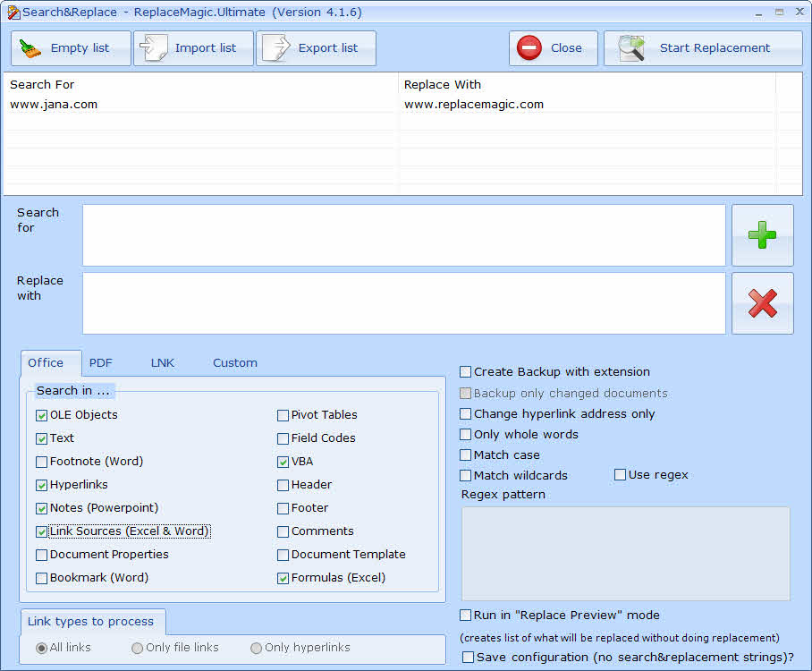Select the www.jana.com list entry

pyautogui.click(x=54, y=104)
